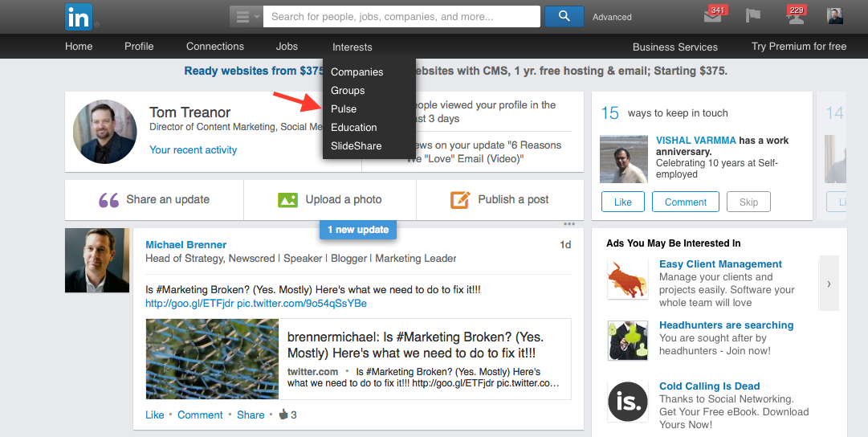Open the Interests menu

[x=352, y=47]
